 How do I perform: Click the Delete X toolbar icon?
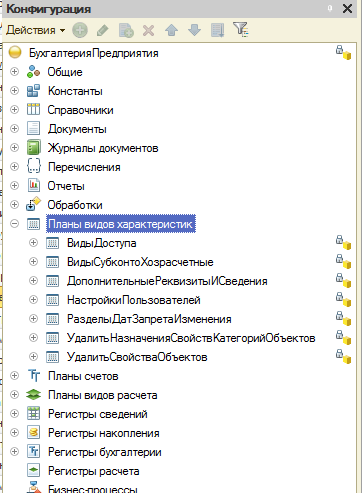[148, 31]
